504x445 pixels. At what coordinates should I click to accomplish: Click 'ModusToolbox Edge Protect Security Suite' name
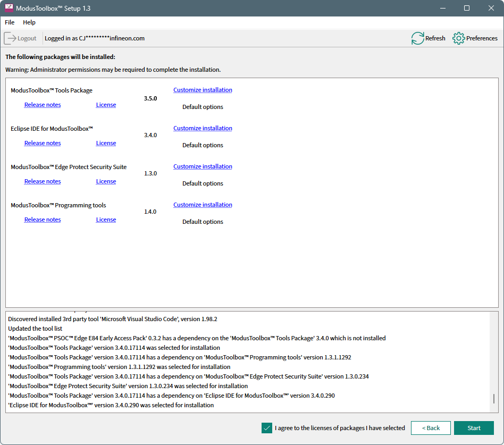click(69, 167)
